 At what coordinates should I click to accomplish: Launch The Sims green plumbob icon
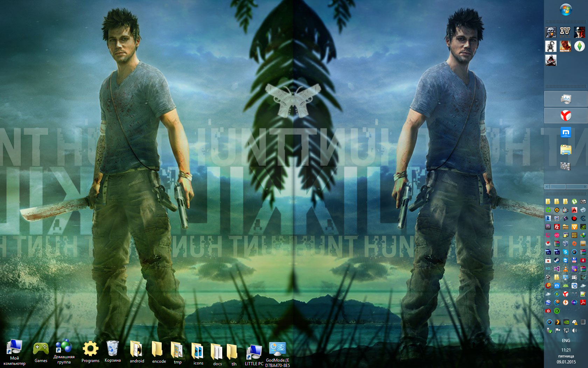580,46
